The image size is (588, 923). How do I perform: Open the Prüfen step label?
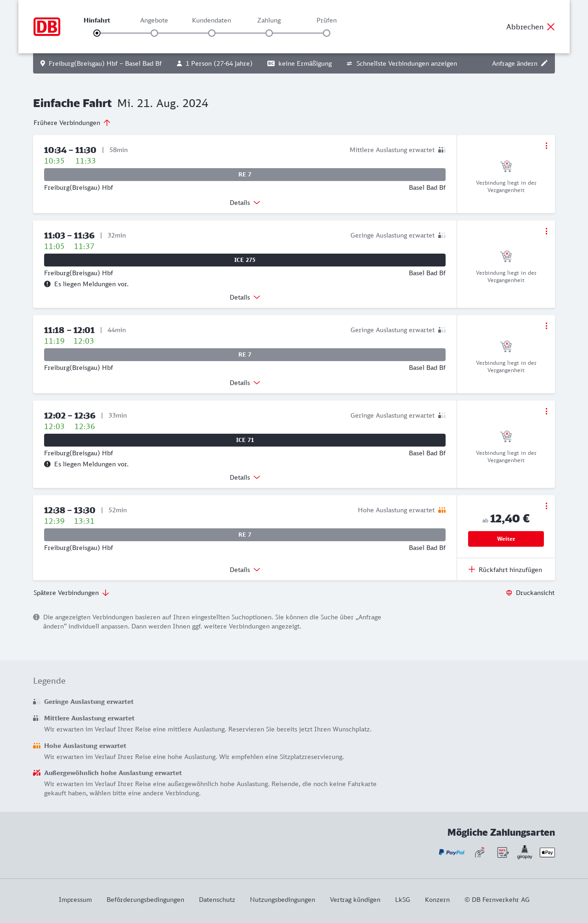point(327,20)
